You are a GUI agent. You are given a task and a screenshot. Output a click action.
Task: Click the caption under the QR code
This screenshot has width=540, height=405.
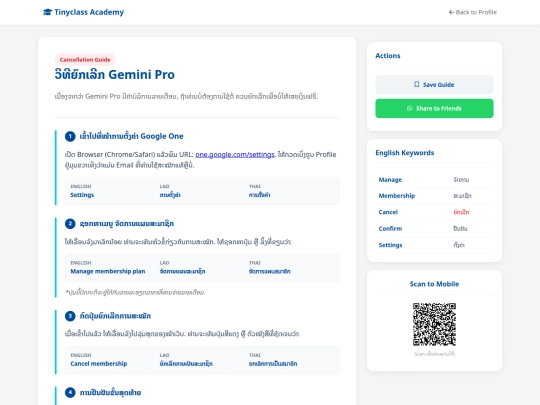pos(434,354)
